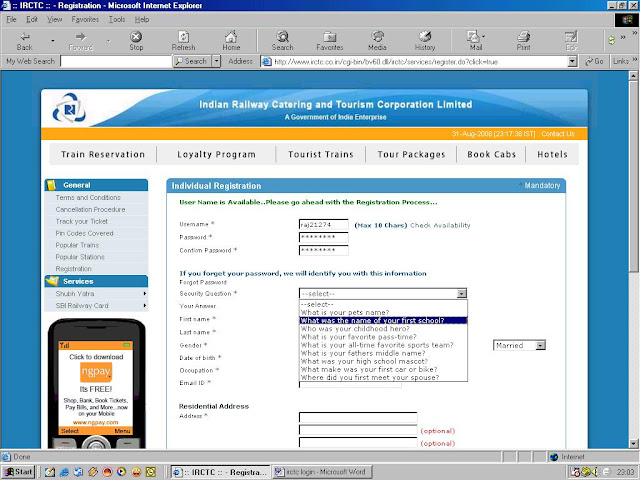Open the Favorites menu
Image resolution: width=640 pixels, height=480 pixels.
click(x=85, y=19)
